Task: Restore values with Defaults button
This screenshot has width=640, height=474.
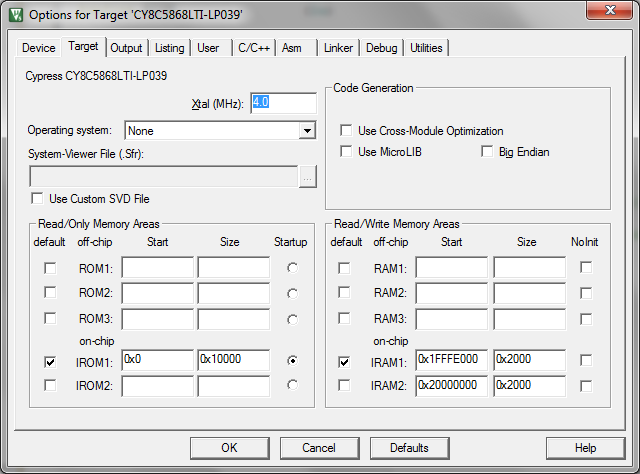Action: pyautogui.click(x=410, y=448)
